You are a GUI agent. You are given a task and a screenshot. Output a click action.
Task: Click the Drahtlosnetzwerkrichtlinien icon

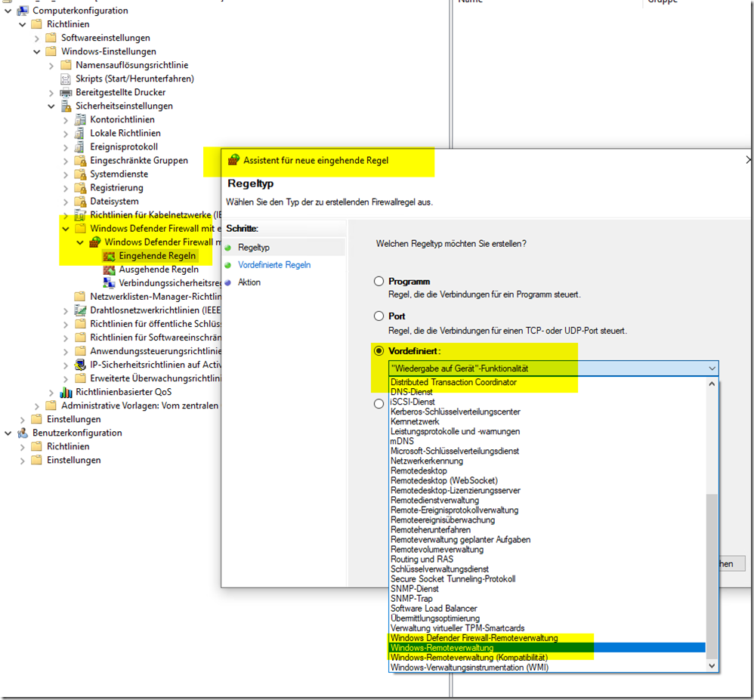(x=80, y=310)
